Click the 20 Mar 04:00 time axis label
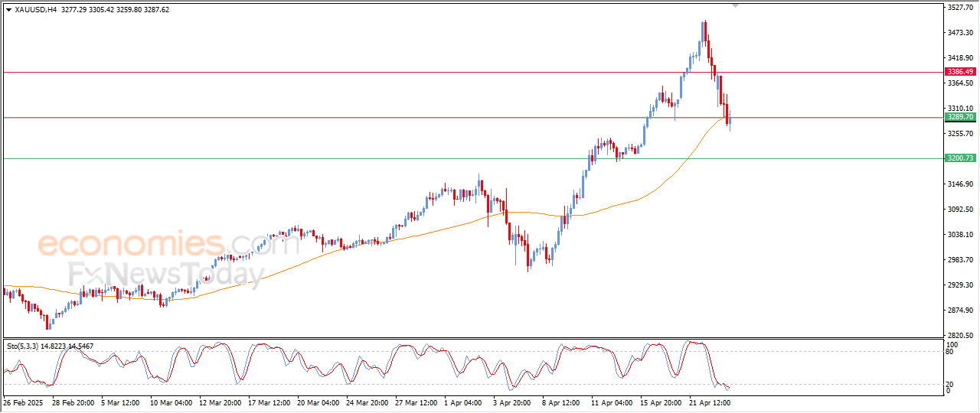Image resolution: width=980 pixels, height=413 pixels. pyautogui.click(x=319, y=402)
